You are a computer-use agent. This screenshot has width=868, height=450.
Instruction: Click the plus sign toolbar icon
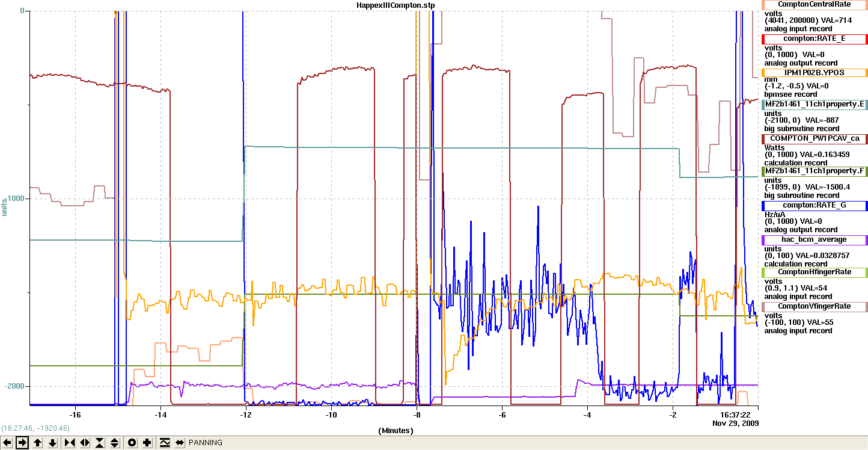click(147, 443)
